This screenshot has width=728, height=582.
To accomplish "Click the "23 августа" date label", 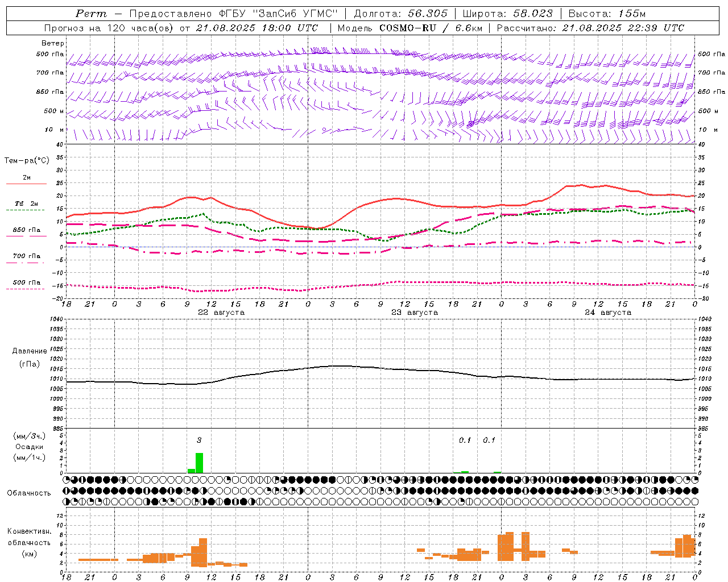I will point(415,313).
